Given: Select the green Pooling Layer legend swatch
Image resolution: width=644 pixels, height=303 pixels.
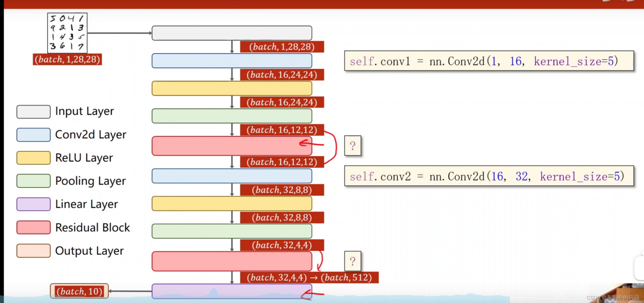Looking at the screenshot, I should point(34,181).
